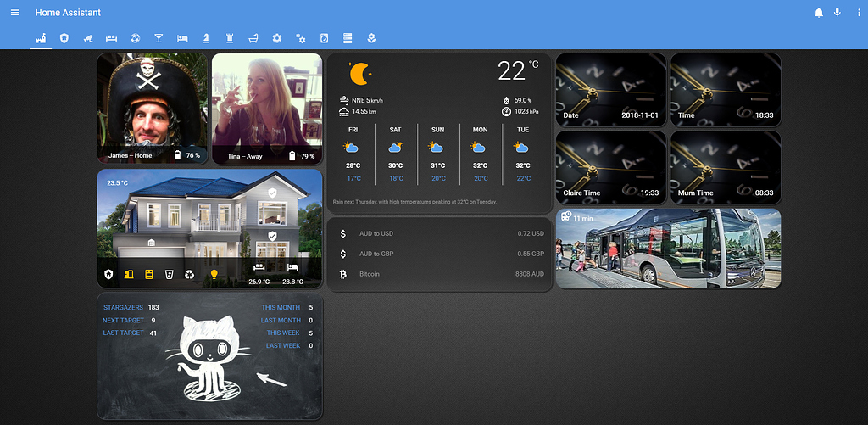
Task: Click the FRI forecast cloud icon
Action: pyautogui.click(x=351, y=148)
